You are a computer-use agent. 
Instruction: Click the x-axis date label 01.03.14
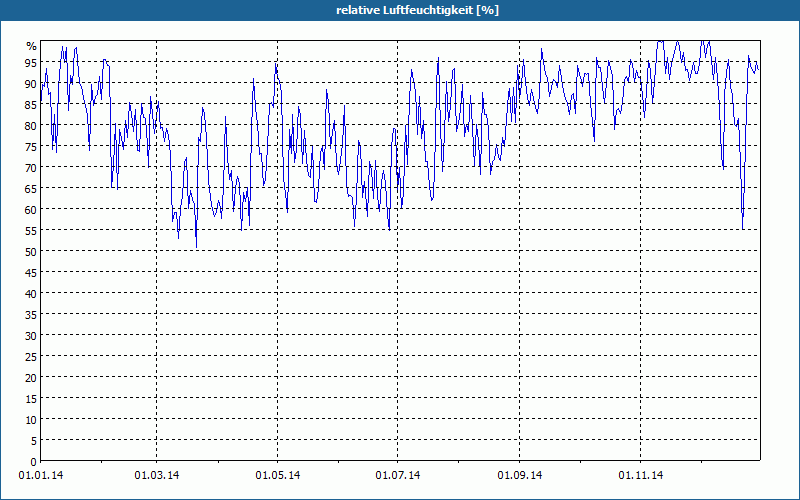pyautogui.click(x=157, y=476)
